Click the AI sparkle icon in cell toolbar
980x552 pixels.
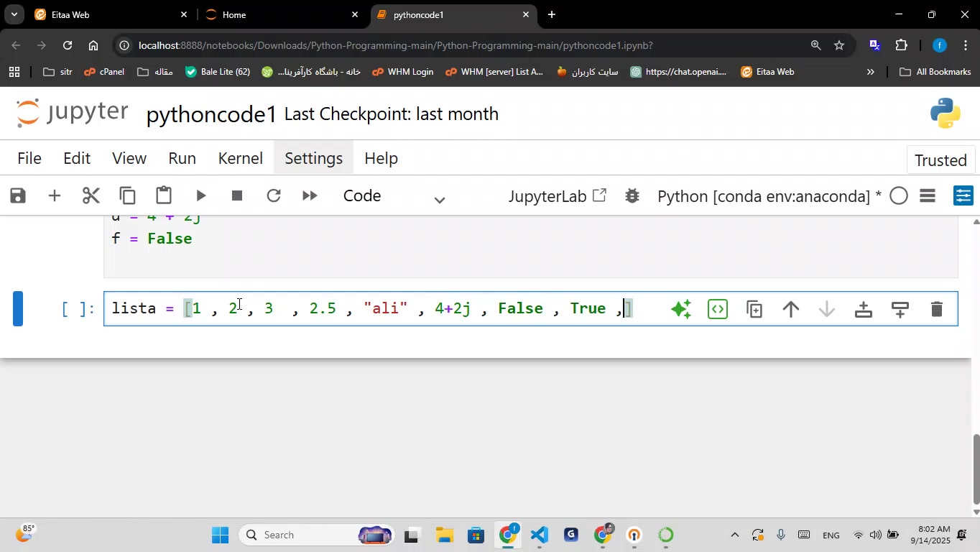point(680,309)
